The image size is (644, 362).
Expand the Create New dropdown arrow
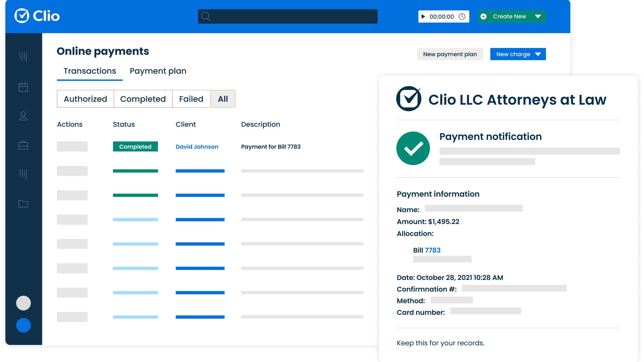point(538,16)
